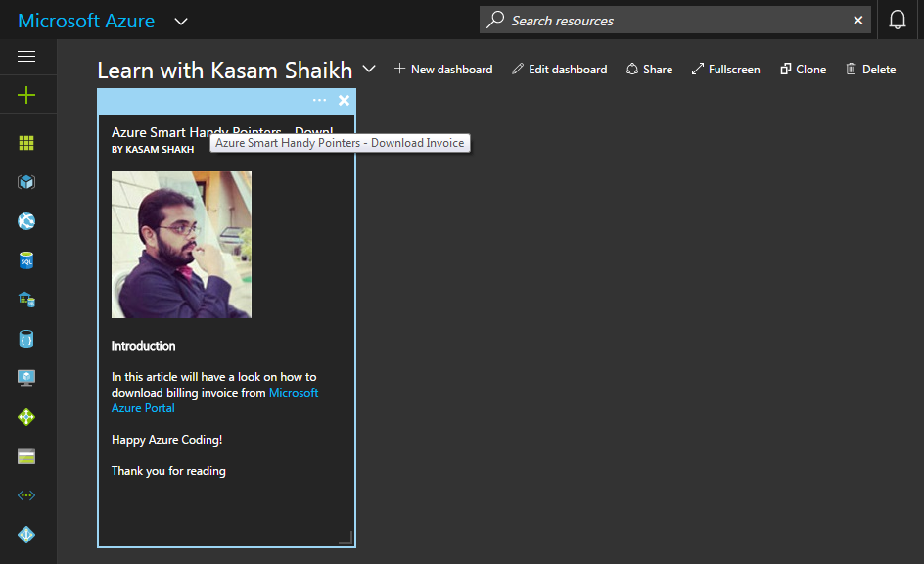924x564 pixels.
Task: Open Resource groups cube icon
Action: pyautogui.click(x=26, y=182)
